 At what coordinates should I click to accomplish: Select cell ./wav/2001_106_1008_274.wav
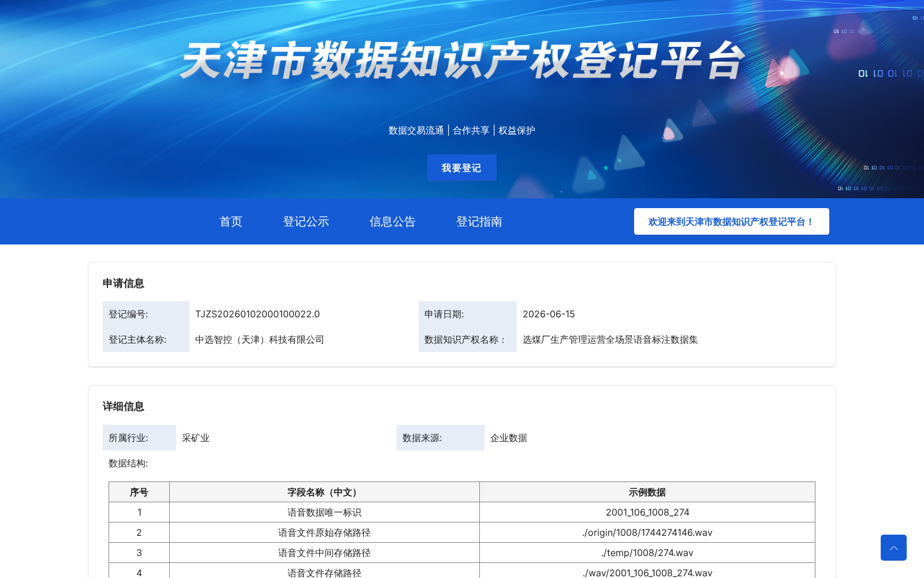[647, 571]
